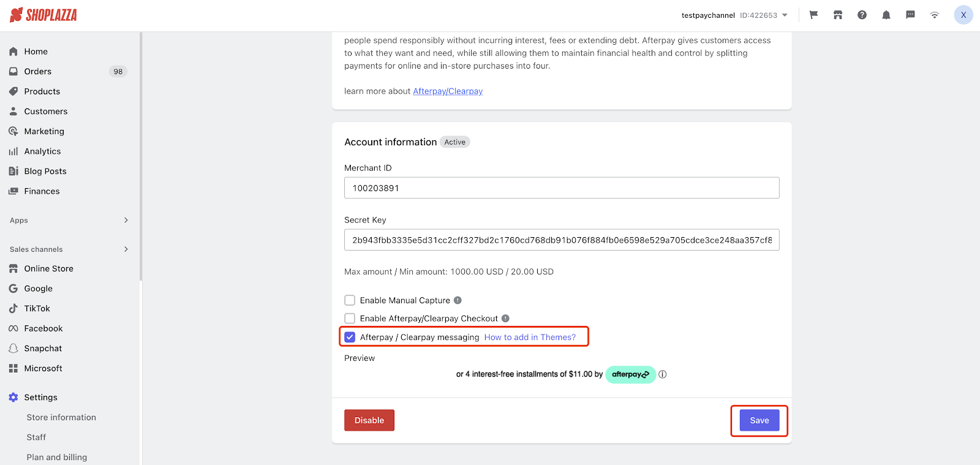Click the Save button
The width and height of the screenshot is (980, 465).
tap(759, 420)
